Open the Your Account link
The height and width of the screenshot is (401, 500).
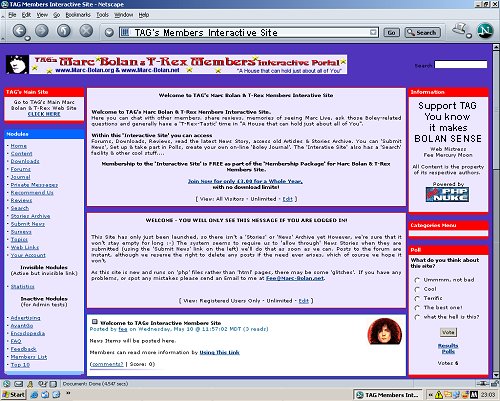pos(28,255)
